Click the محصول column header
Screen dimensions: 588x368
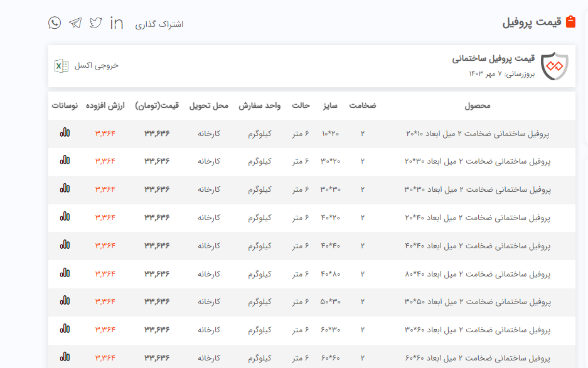pyautogui.click(x=478, y=106)
